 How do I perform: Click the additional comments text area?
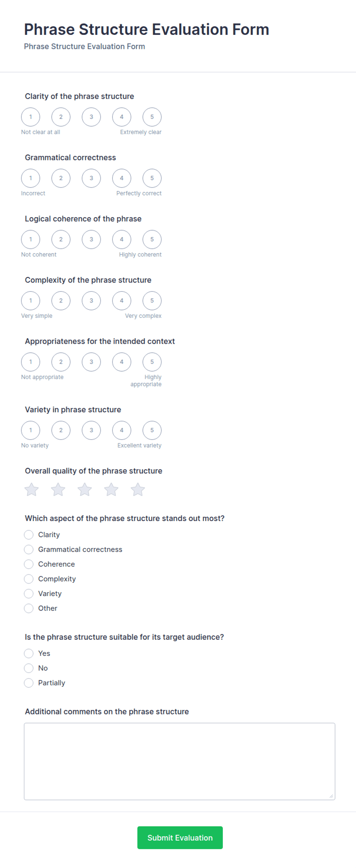click(x=180, y=761)
